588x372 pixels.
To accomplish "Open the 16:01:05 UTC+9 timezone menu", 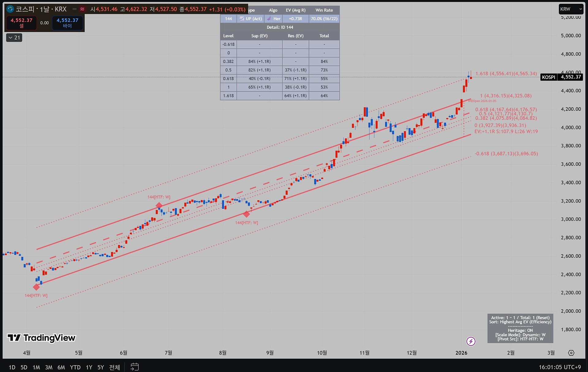I will point(560,367).
